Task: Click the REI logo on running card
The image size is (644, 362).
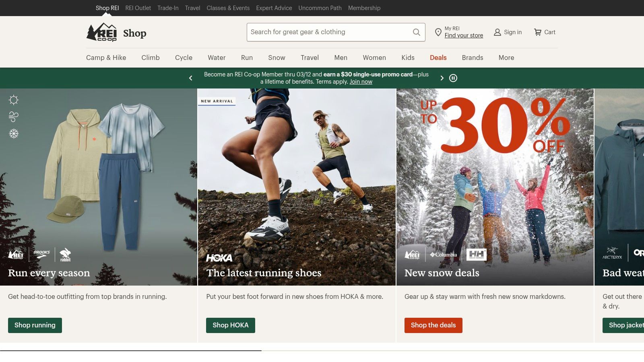Action: point(16,255)
